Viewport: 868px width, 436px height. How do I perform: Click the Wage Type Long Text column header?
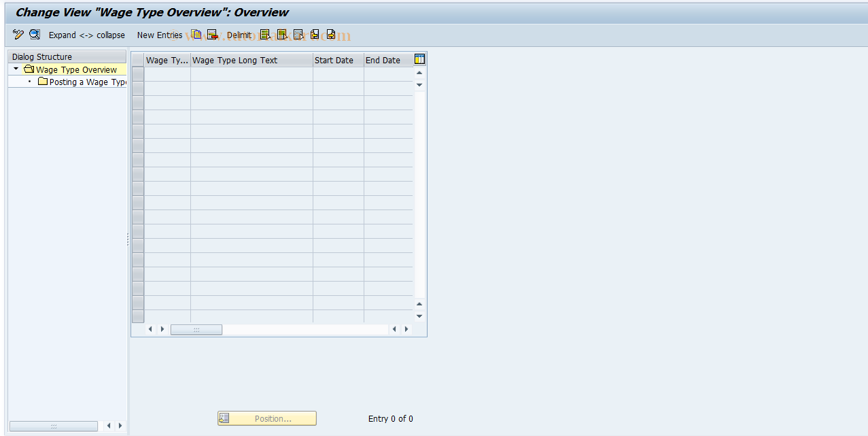click(251, 61)
